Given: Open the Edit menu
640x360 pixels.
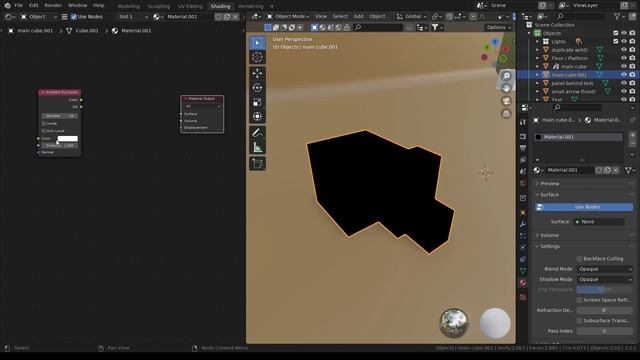Looking at the screenshot, I should coord(34,5).
